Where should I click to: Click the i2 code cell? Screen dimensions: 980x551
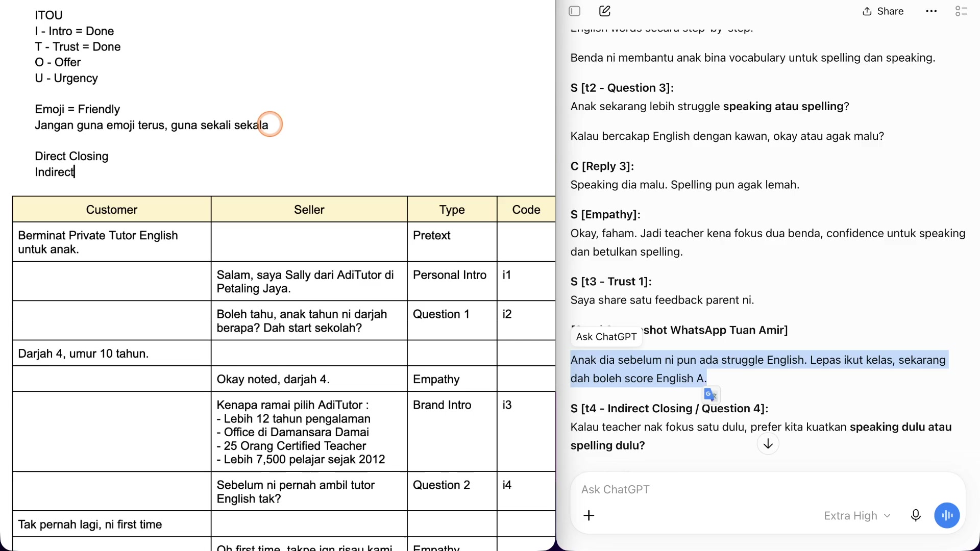coord(526,320)
